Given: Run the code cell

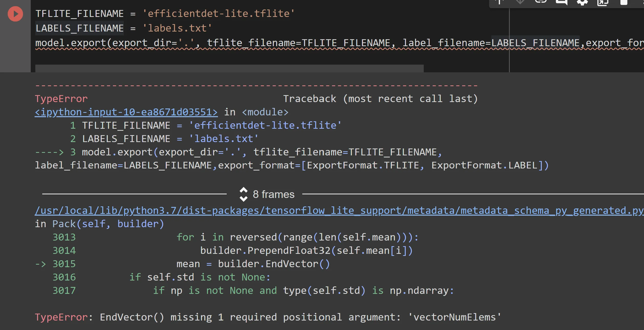Looking at the screenshot, I should point(15,14).
